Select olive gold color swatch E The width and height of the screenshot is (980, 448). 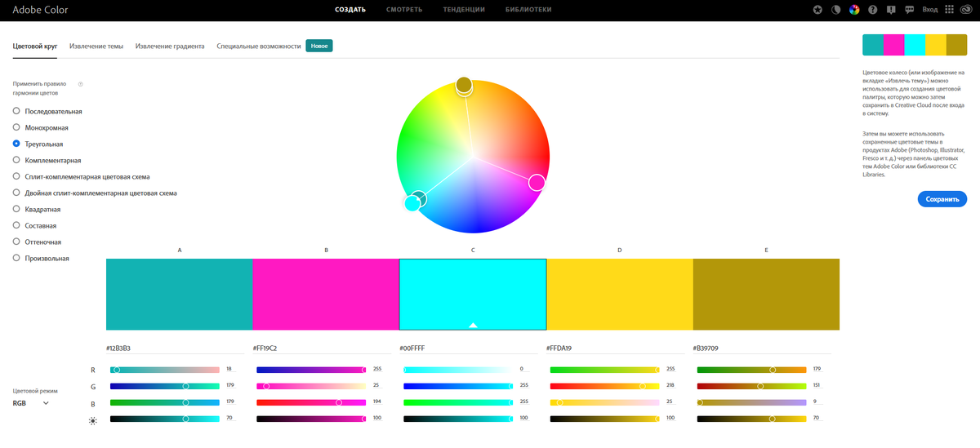point(766,295)
